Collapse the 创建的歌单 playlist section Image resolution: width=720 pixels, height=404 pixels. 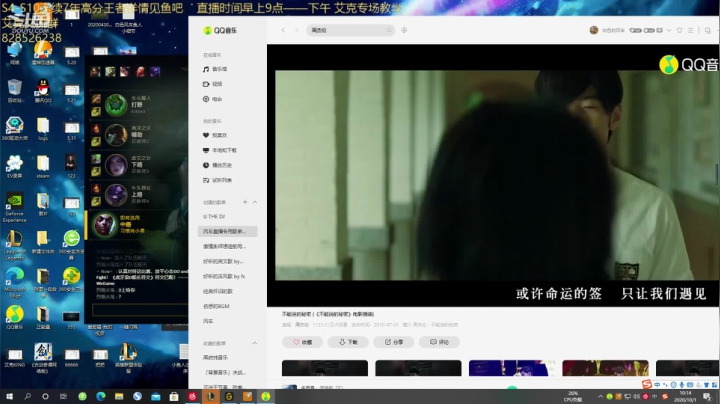255,202
